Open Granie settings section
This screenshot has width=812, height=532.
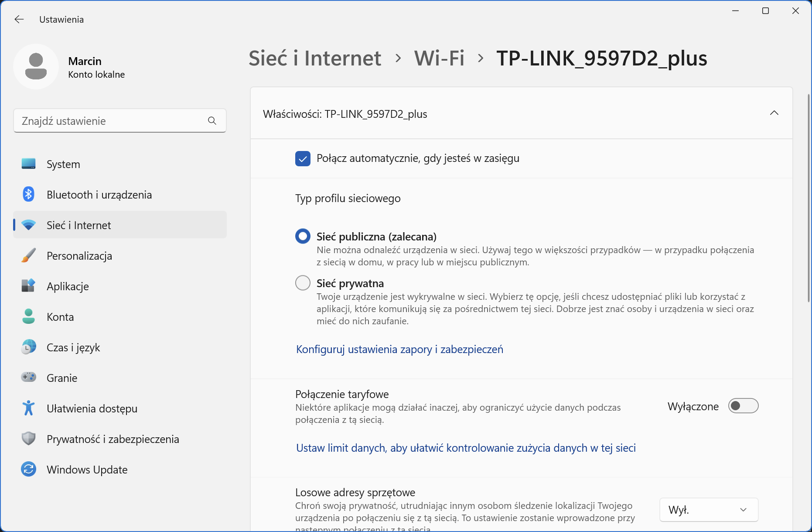pyautogui.click(x=120, y=378)
